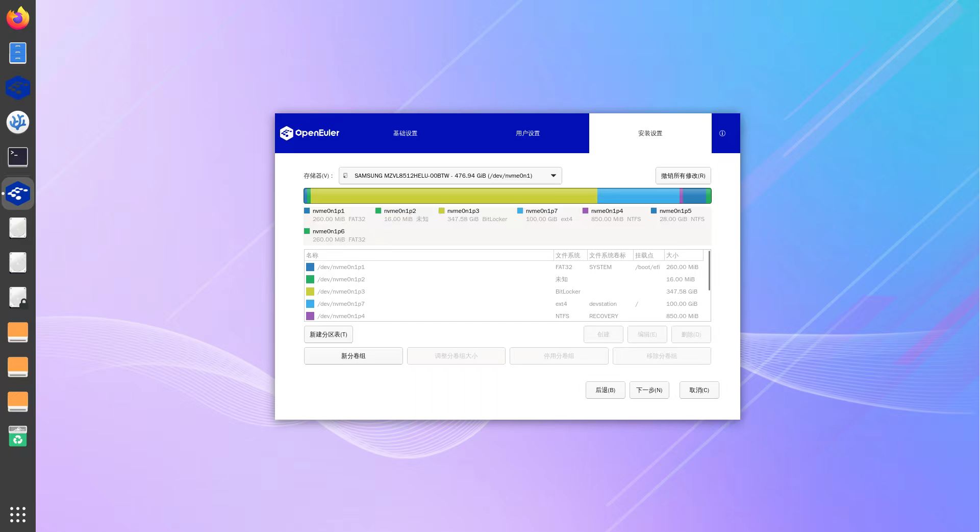980x532 pixels.
Task: Click 新建分区表(T) button
Action: point(328,334)
